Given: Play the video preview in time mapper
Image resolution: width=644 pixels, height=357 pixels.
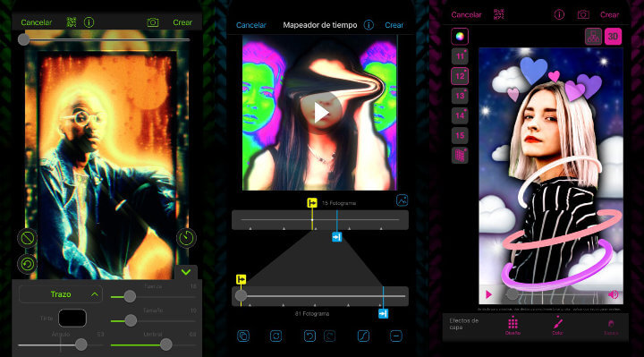Looking at the screenshot, I should tap(320, 112).
